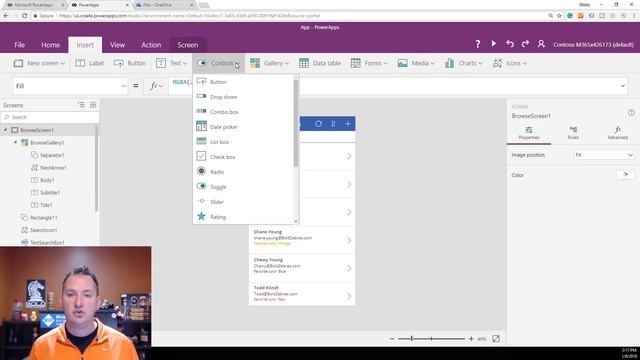Open the New screen dropdown

click(39, 63)
